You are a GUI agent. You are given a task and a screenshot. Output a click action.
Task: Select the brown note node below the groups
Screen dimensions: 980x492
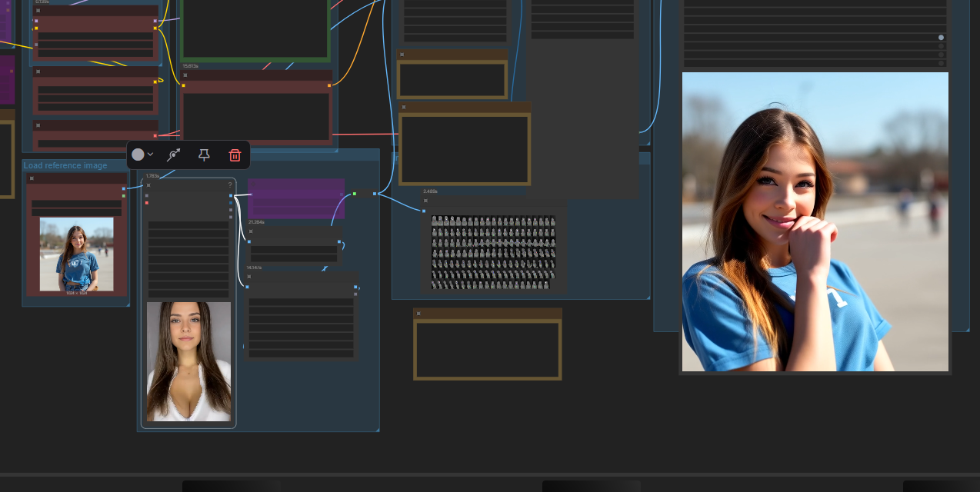tap(488, 344)
